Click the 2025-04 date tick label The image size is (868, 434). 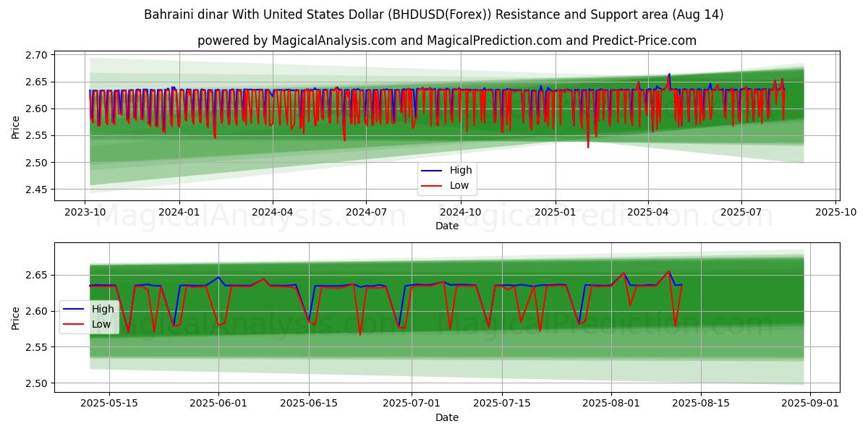(647, 212)
